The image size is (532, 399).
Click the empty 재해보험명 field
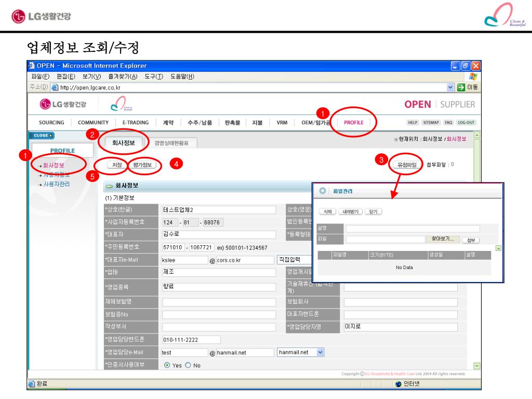219,302
